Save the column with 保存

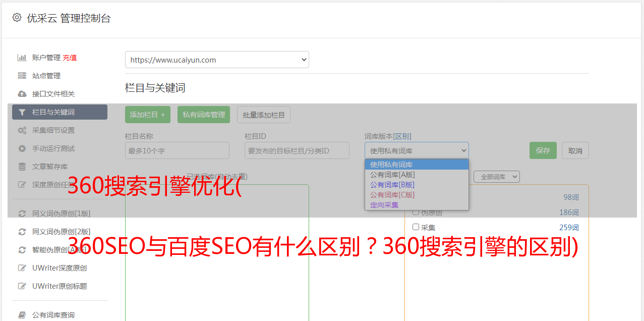pyautogui.click(x=543, y=150)
